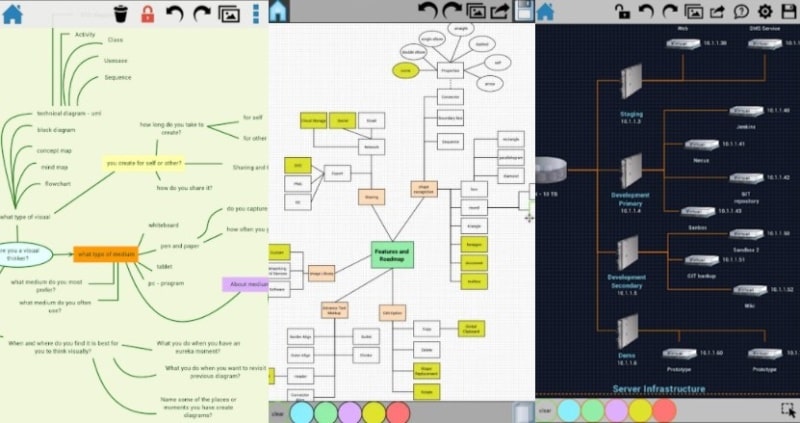This screenshot has width=800, height=423.
Task: Select the Development Secondary server icon
Action: pyautogui.click(x=628, y=253)
